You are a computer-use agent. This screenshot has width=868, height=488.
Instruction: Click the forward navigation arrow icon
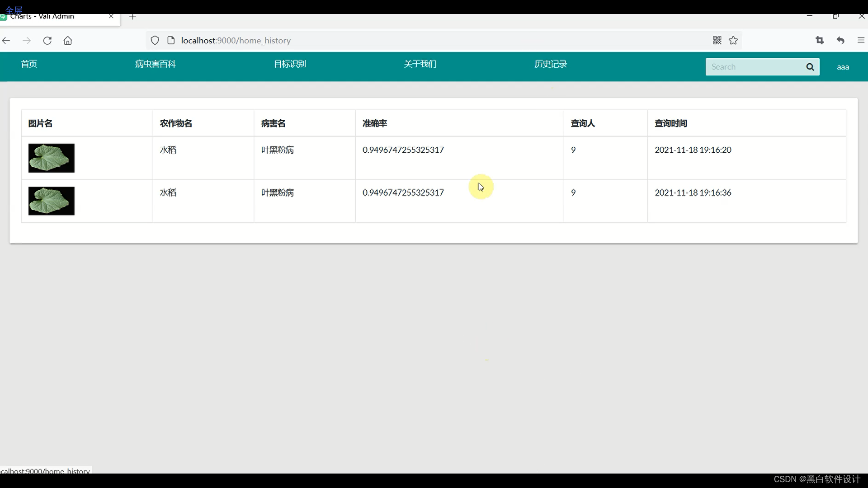[x=27, y=40]
